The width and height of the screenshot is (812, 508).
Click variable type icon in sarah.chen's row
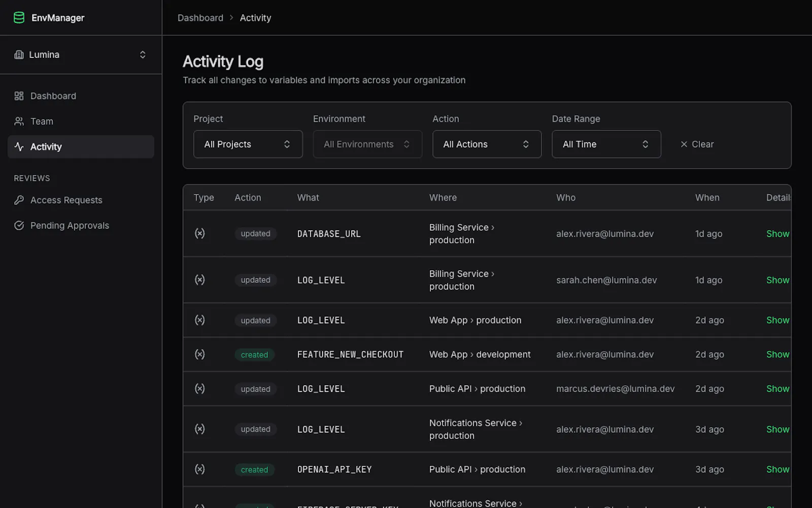[x=200, y=279]
